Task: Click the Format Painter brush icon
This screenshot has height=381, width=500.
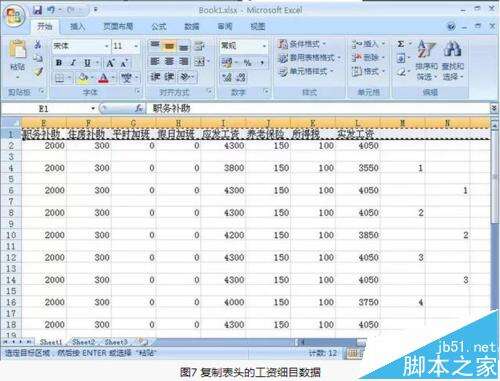Action: pos(38,71)
